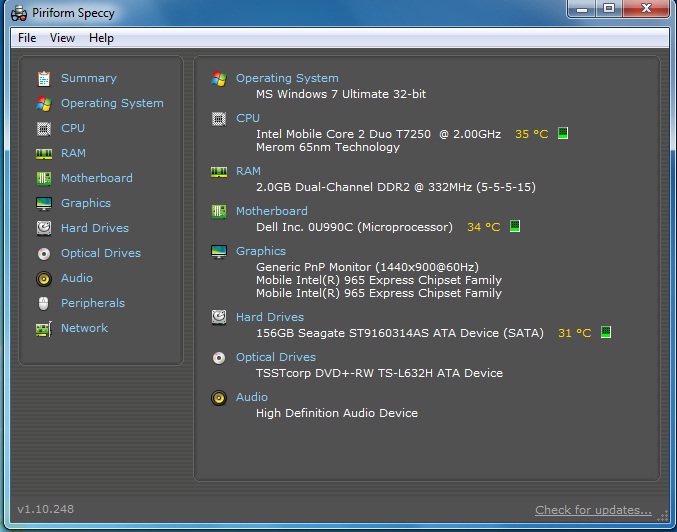Click the Audio speaker icon in sidebar
Viewport: 677px width, 532px height.
click(x=43, y=278)
